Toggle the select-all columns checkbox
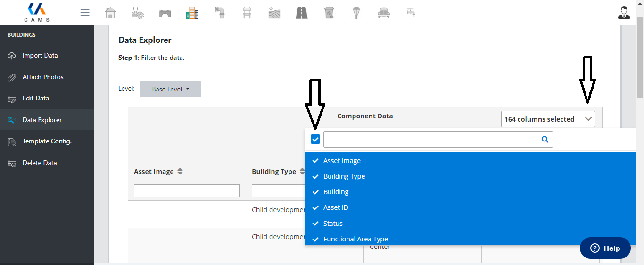Viewport: 644px width, 265px height. (x=315, y=139)
